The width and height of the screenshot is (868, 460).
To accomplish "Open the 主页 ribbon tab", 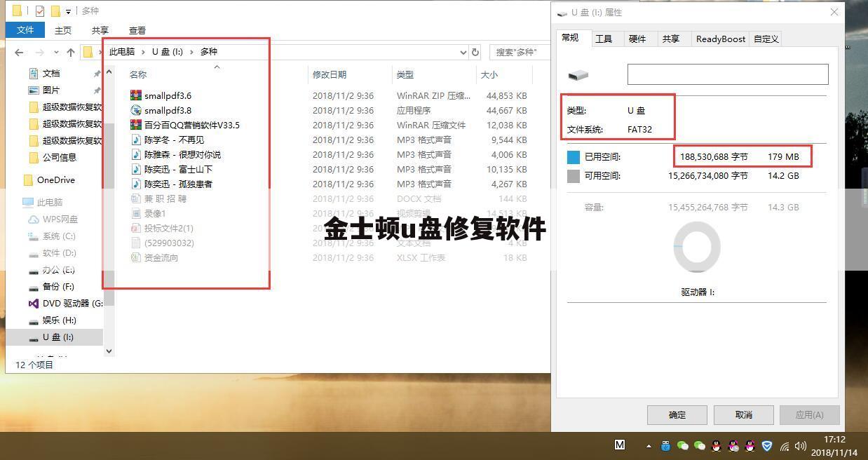I will coord(63,30).
